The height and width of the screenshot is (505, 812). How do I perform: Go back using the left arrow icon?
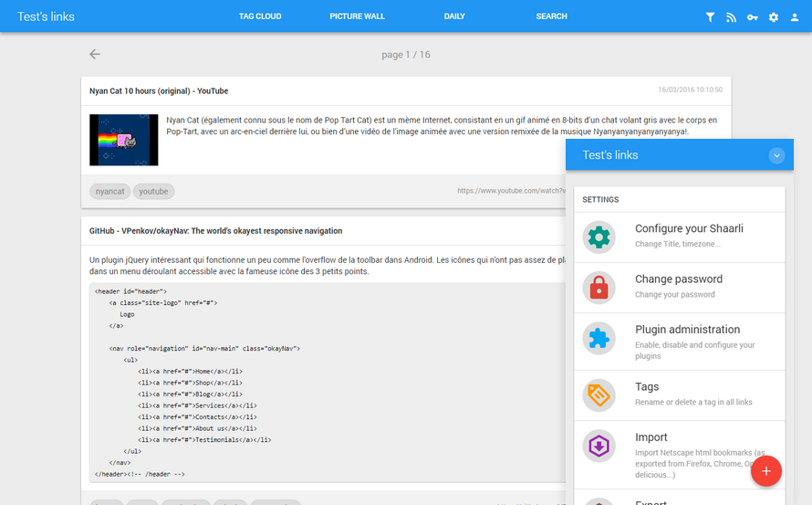[95, 55]
